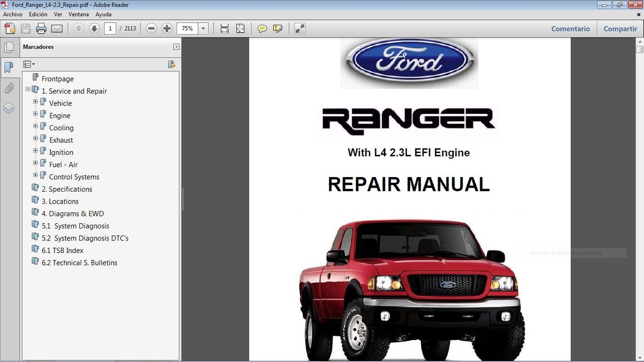Switch to read mode expand icon
644x362 pixels.
tap(300, 29)
